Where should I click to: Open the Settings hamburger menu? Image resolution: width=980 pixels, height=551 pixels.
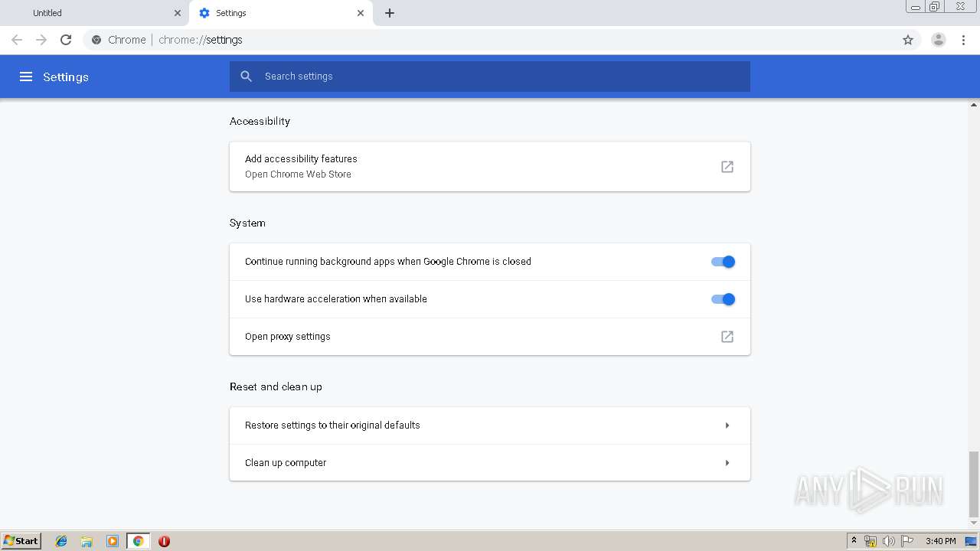click(26, 77)
